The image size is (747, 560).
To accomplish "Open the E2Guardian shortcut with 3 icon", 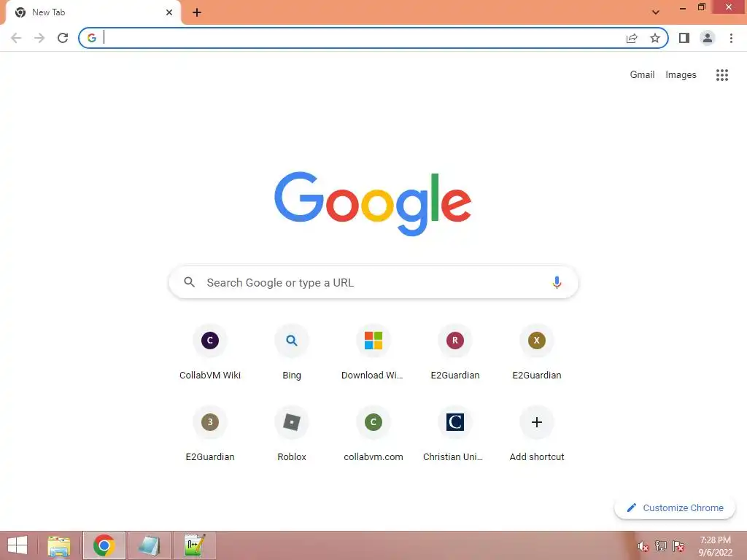I will coord(210,434).
